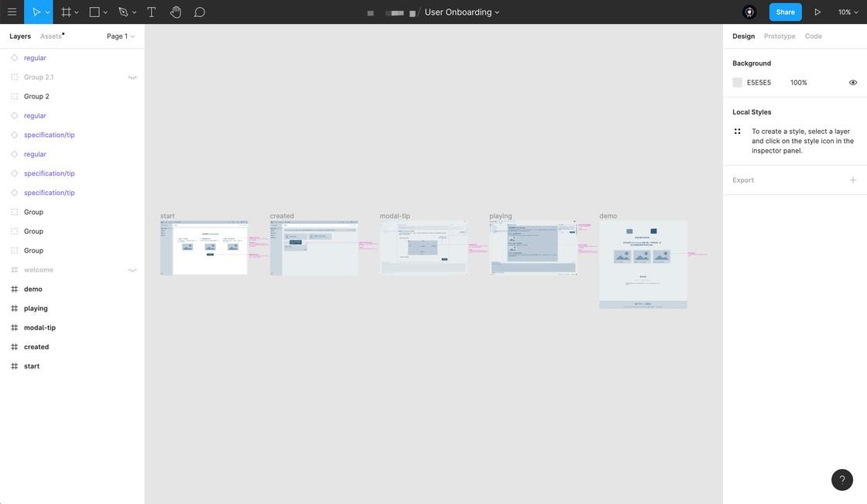Click the frame icon beside created
This screenshot has width=867, height=504.
15,347
